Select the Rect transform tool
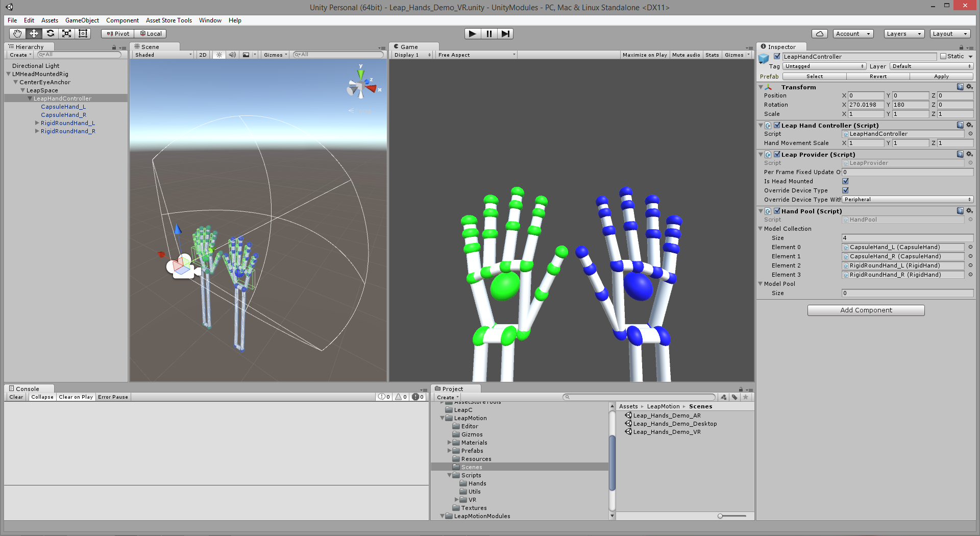The height and width of the screenshot is (536, 980). pos(83,33)
